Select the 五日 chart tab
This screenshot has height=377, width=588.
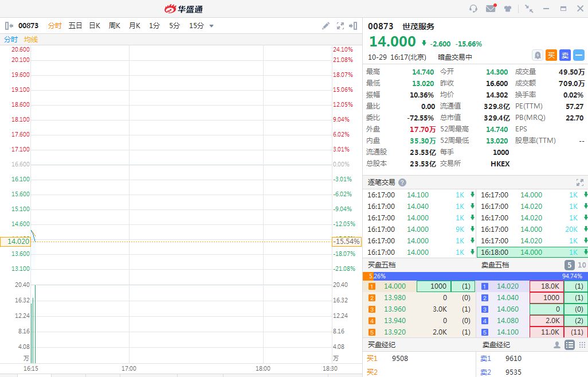tap(75, 26)
